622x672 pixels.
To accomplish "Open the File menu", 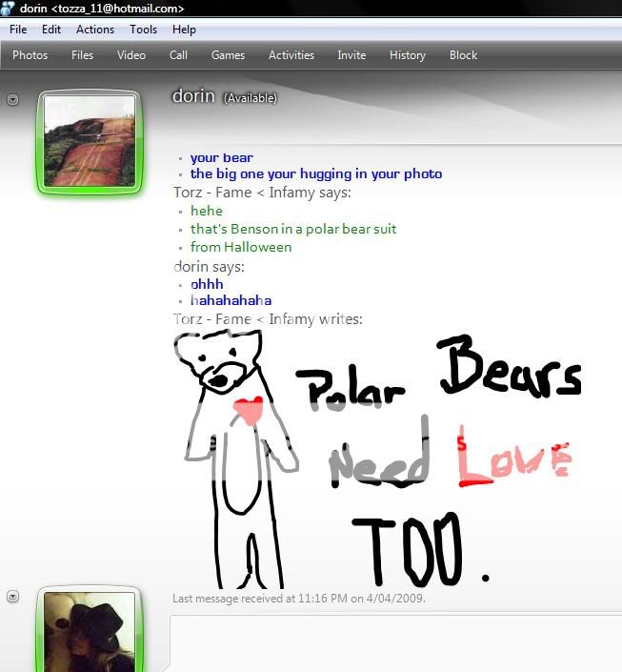I will click(18, 30).
